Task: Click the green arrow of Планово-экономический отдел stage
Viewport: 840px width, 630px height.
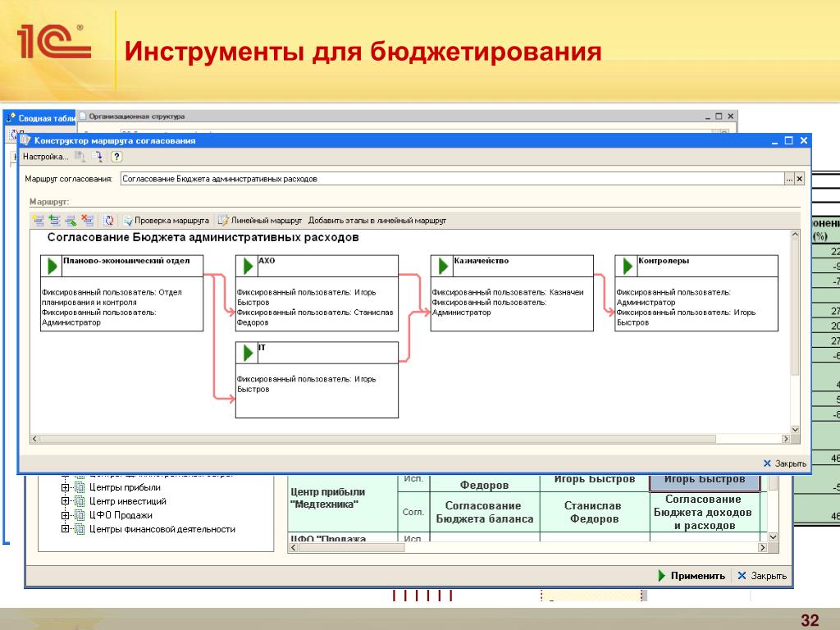Action: [52, 266]
